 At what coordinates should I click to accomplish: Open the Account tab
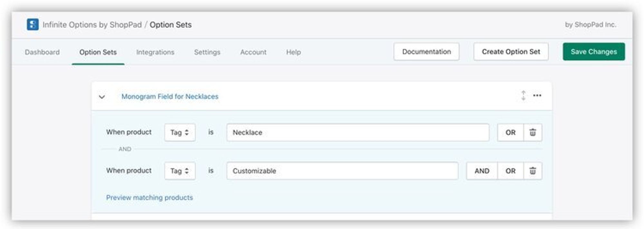[x=253, y=52]
